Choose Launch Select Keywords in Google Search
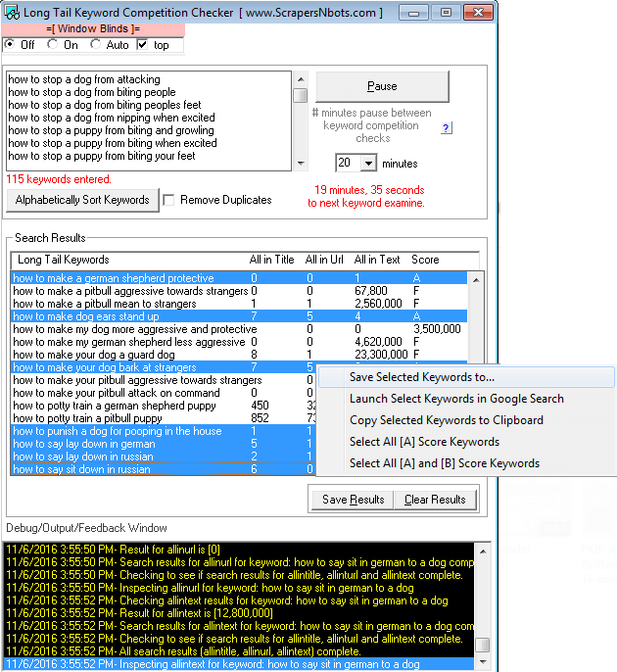This screenshot has height=672, width=617. point(466,399)
